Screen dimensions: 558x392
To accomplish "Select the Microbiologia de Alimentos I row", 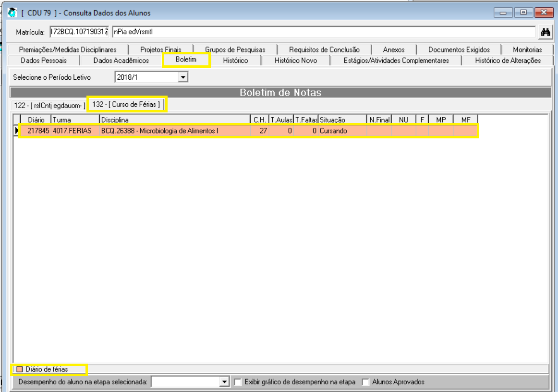I will [159, 131].
